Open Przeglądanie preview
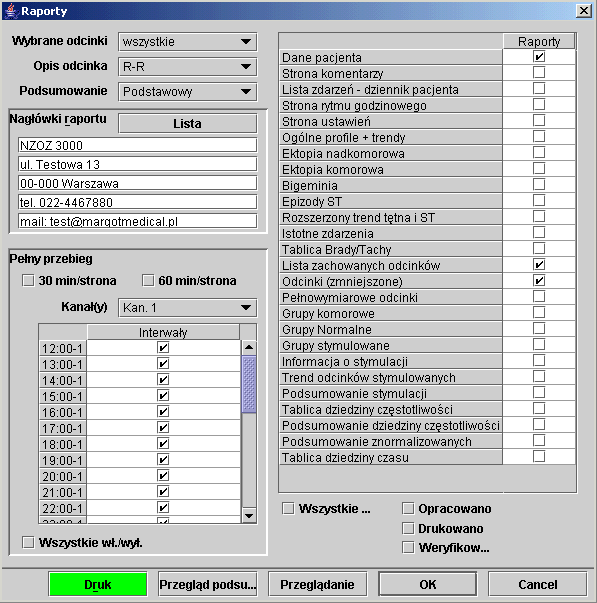Image resolution: width=597 pixels, height=603 pixels. click(317, 584)
